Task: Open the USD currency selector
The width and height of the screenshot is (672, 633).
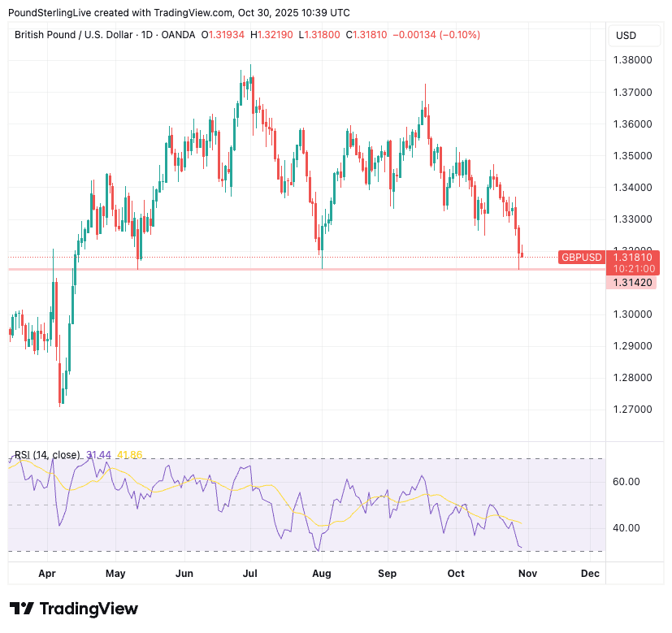Action: [626, 35]
